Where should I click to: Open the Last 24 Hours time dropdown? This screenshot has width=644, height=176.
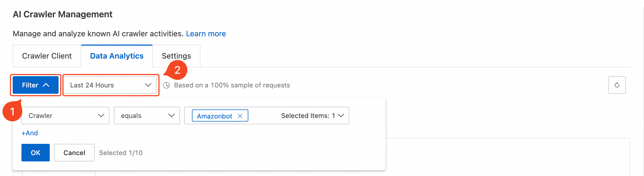110,85
